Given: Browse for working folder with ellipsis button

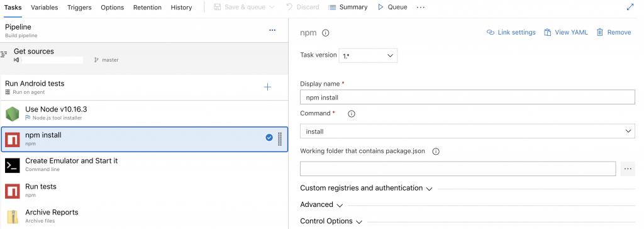Looking at the screenshot, I should (x=628, y=169).
